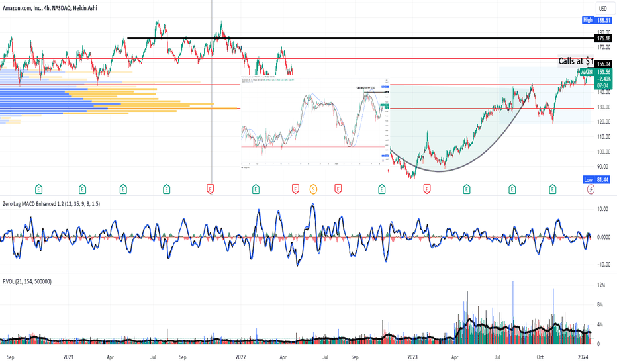The image size is (617, 364).
Task: Click the 07:04 countdown label
Action: click(602, 86)
